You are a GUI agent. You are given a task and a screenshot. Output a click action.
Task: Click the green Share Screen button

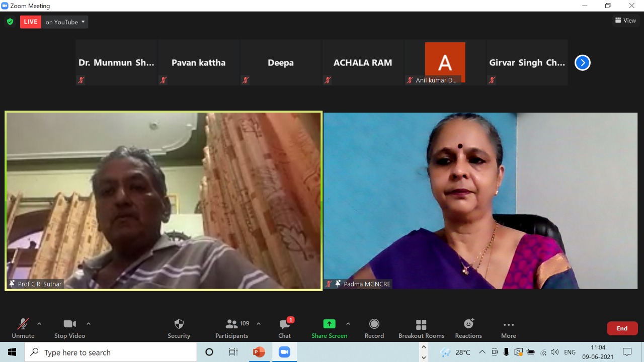329,328
